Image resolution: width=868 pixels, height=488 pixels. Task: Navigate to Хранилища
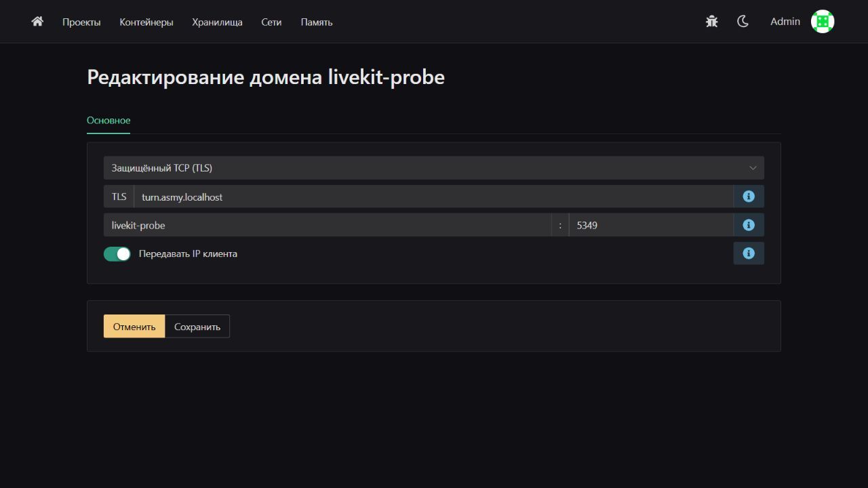[217, 22]
